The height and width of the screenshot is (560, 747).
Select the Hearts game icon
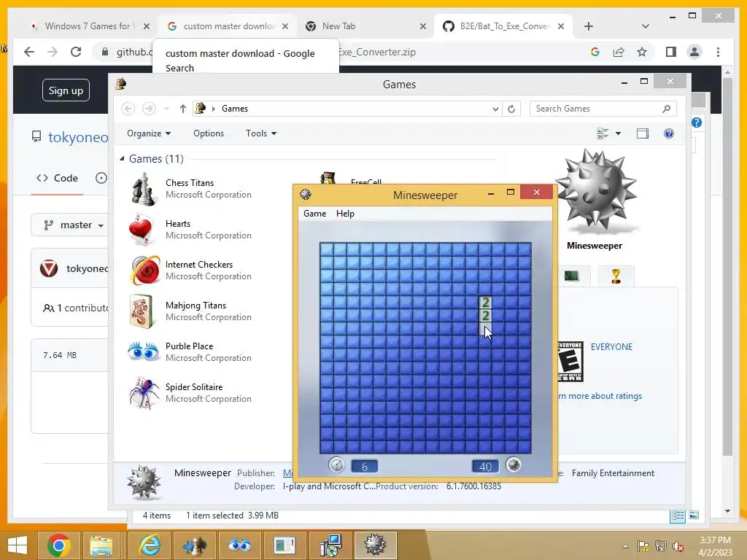coord(142,230)
